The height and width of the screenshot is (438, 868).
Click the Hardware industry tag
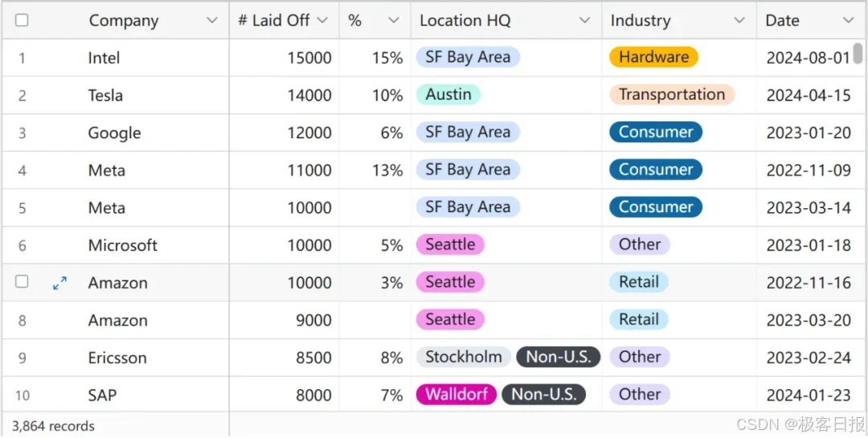pyautogui.click(x=653, y=56)
